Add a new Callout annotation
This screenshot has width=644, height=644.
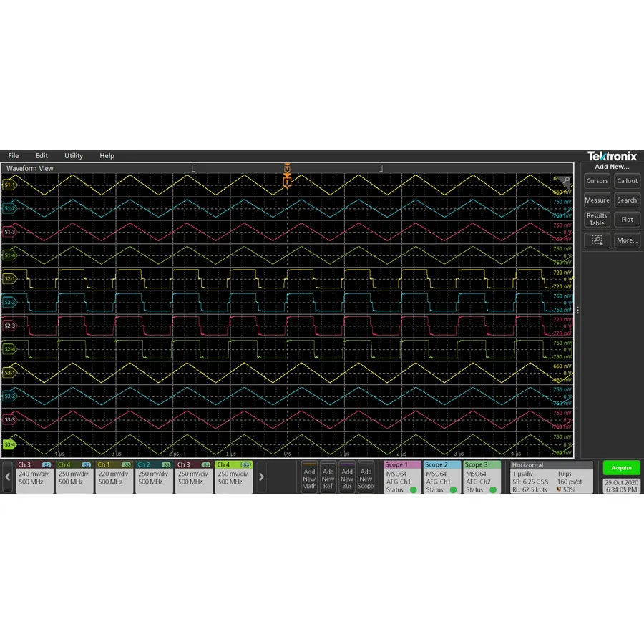(x=628, y=181)
